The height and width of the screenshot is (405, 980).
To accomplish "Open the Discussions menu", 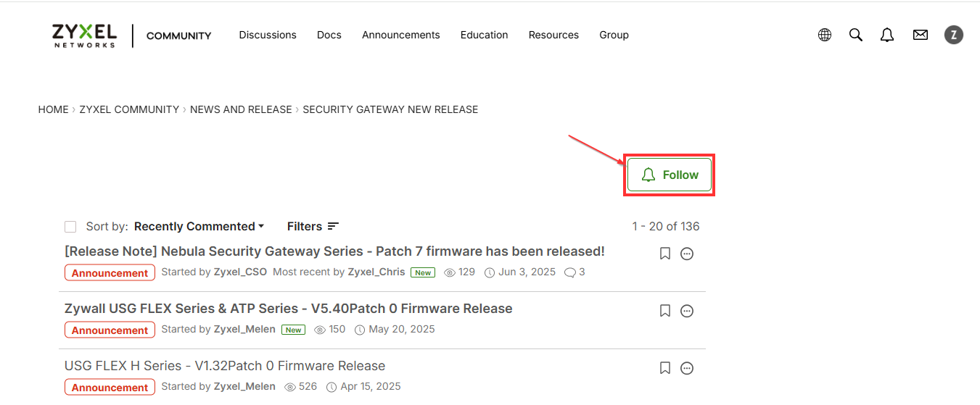I will click(x=268, y=35).
